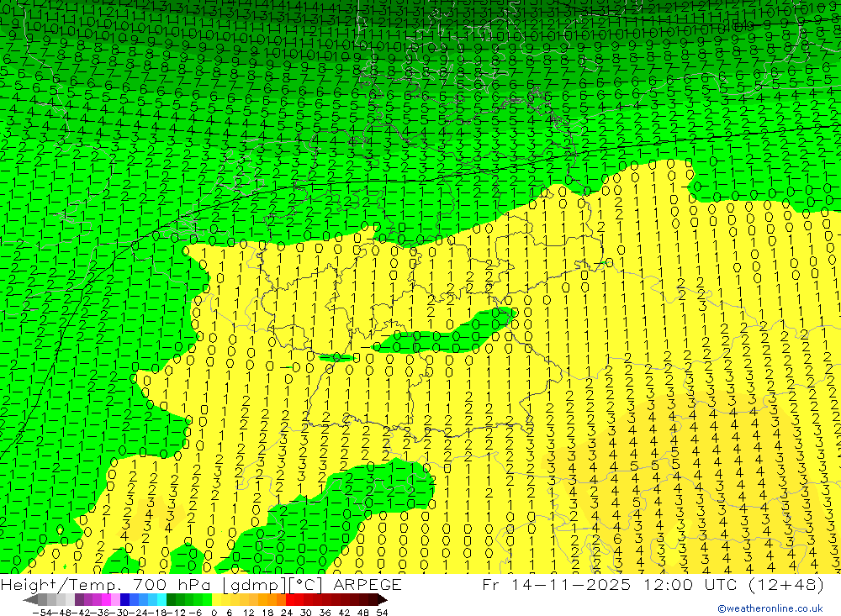Click the dark right arrowhead of the color scale
The width and height of the screenshot is (841, 616).
click(x=383, y=600)
